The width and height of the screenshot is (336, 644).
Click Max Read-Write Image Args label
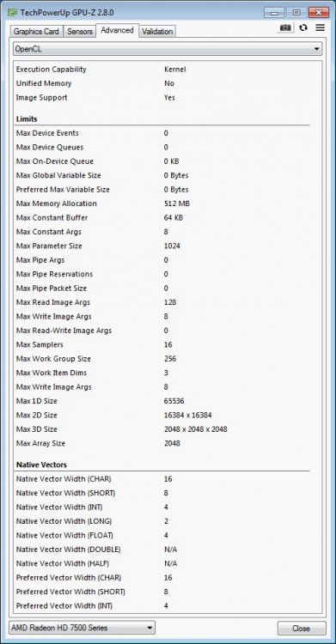point(64,331)
